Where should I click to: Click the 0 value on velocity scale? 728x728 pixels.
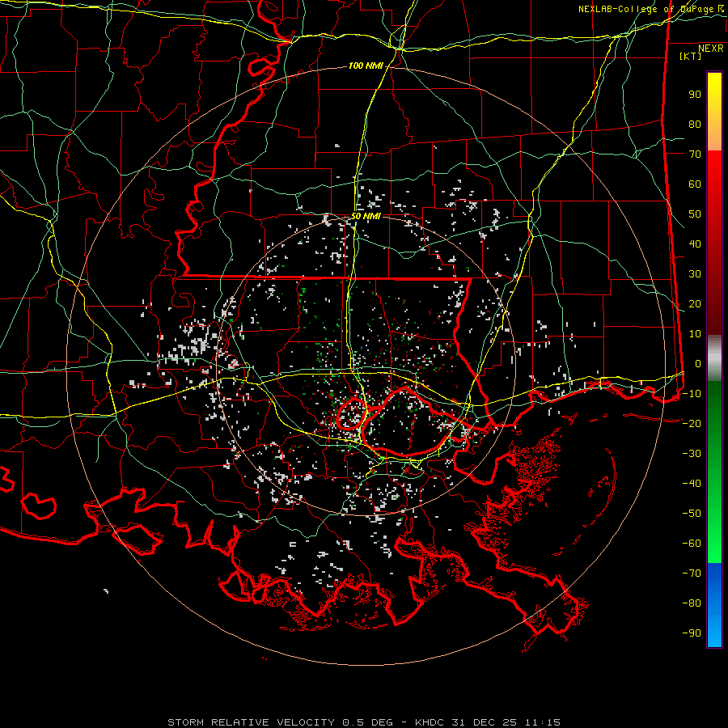(x=698, y=363)
